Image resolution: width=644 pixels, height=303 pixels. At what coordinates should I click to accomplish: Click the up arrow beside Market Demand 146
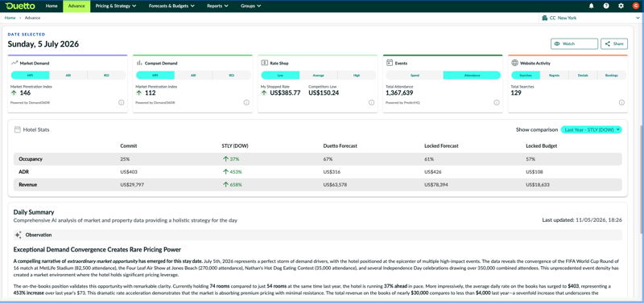coord(14,93)
